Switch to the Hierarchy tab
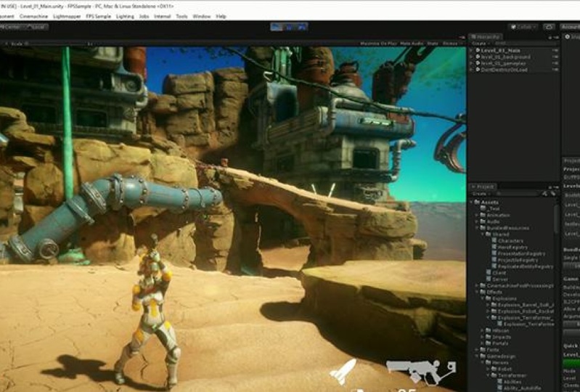580x392 pixels. pyautogui.click(x=486, y=37)
